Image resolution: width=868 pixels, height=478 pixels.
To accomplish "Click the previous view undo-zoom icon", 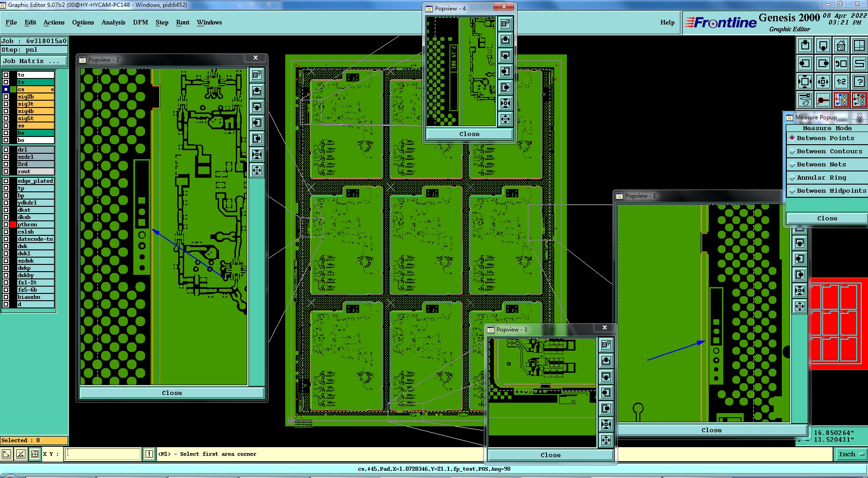I will click(x=841, y=63).
